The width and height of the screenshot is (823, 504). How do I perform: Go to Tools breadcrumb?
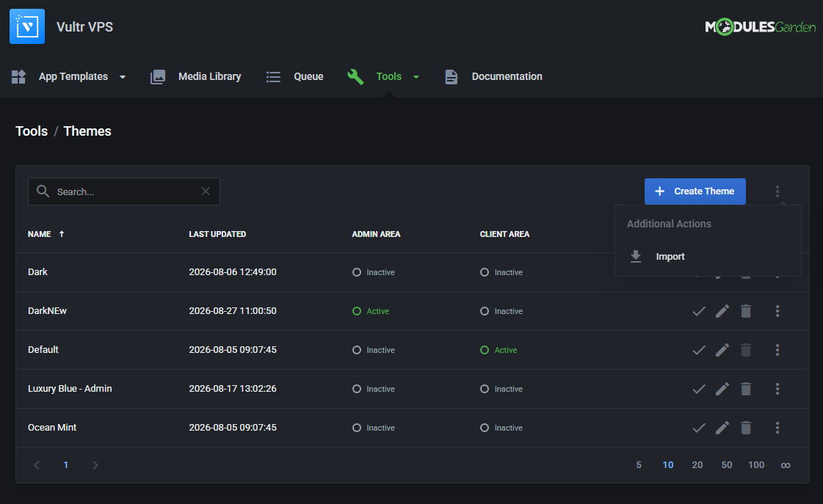tap(32, 131)
